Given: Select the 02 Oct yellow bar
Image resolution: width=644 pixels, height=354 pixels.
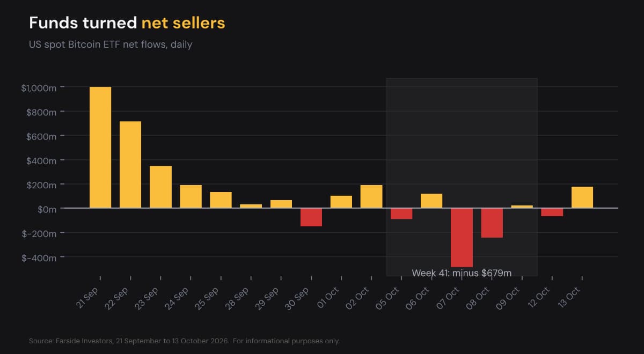Looking at the screenshot, I should 371,196.
